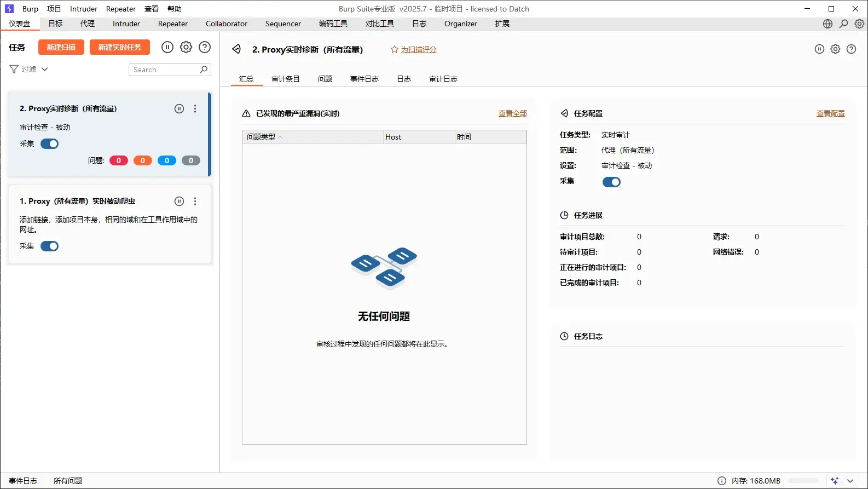Click the clock icon beside 任务日志
The image size is (868, 489).
(x=564, y=336)
